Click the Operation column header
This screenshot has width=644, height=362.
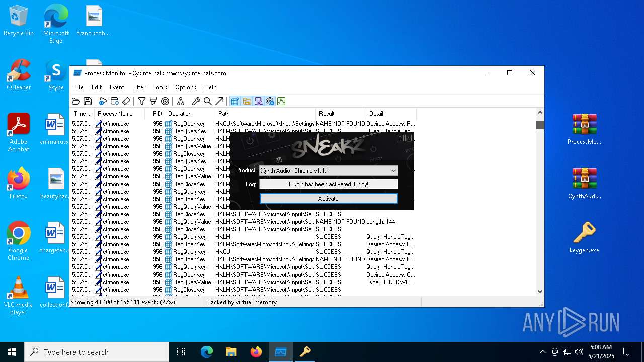(190, 114)
